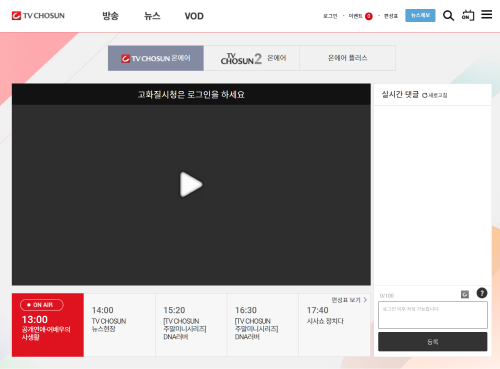Open the 방송 menu
The height and width of the screenshot is (369, 500).
pos(110,16)
